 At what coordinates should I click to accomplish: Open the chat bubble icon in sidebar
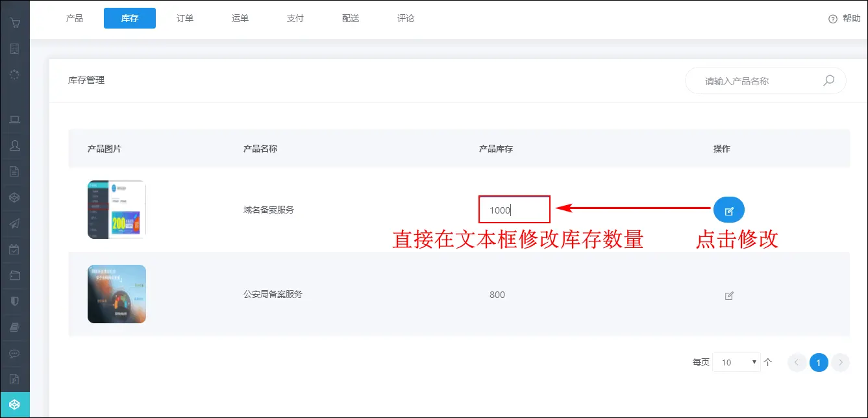(x=14, y=354)
